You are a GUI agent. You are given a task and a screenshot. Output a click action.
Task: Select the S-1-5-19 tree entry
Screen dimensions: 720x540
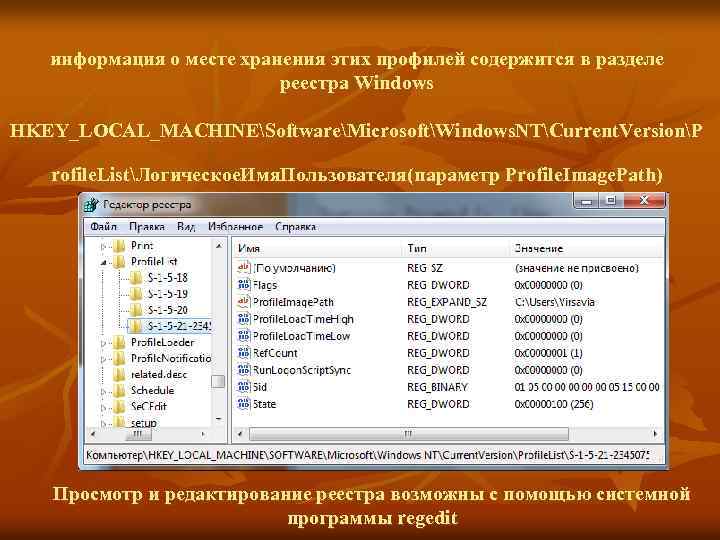pos(168,294)
